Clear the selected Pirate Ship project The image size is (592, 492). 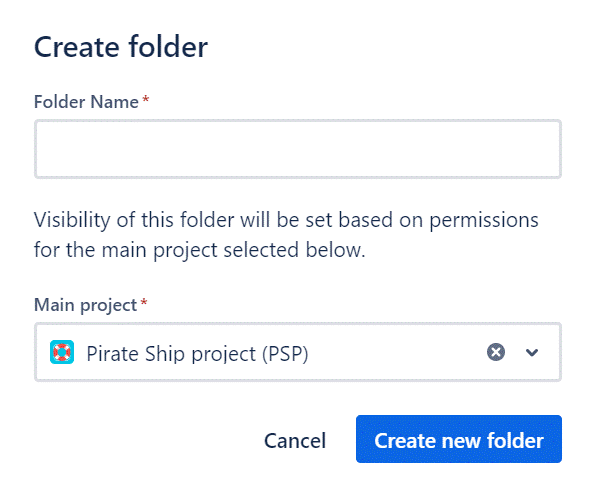pos(496,352)
